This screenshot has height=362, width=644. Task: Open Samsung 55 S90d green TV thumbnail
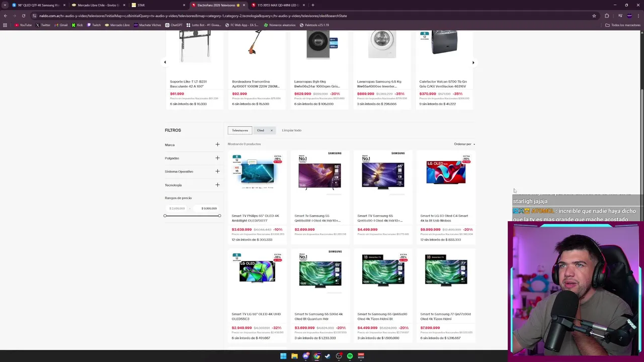tap(320, 273)
